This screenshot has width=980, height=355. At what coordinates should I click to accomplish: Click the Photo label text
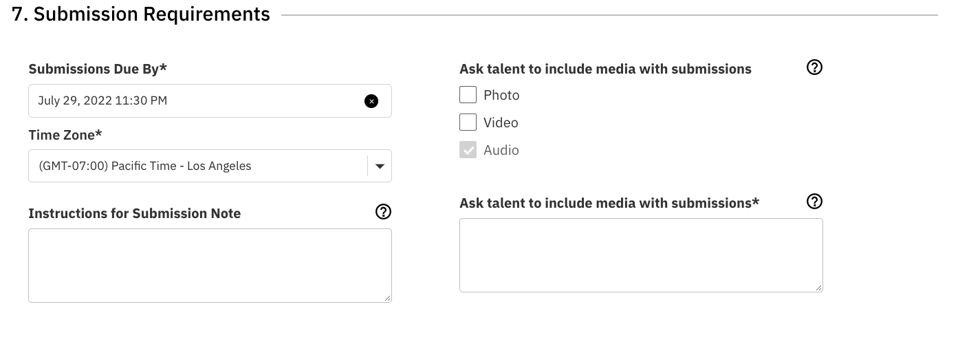point(501,95)
